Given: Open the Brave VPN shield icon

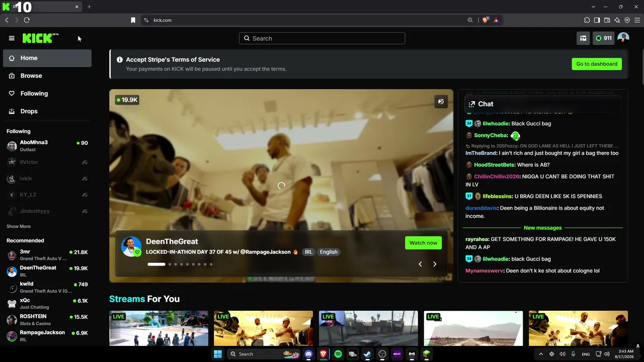Looking at the screenshot, I should click(x=627, y=20).
